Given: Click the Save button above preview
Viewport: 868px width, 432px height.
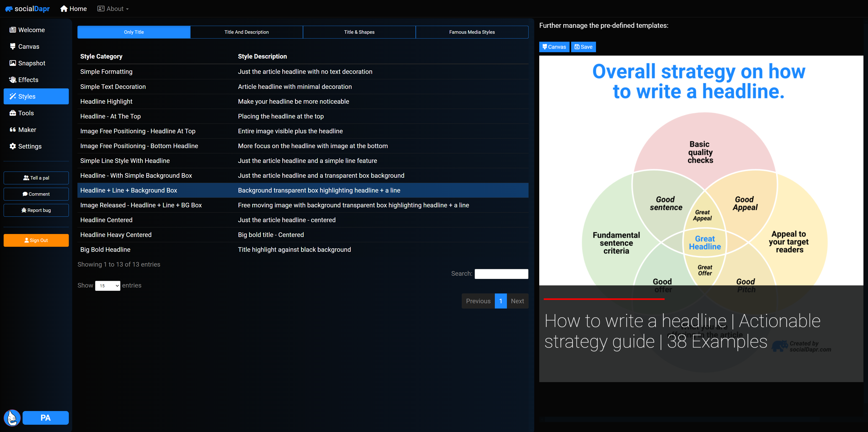Looking at the screenshot, I should (x=583, y=47).
